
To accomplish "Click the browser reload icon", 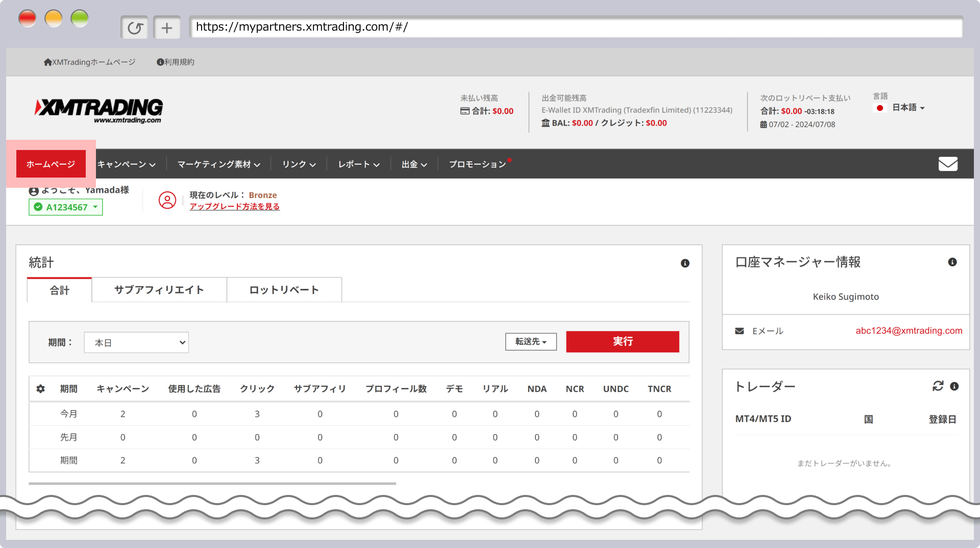I will point(135,28).
